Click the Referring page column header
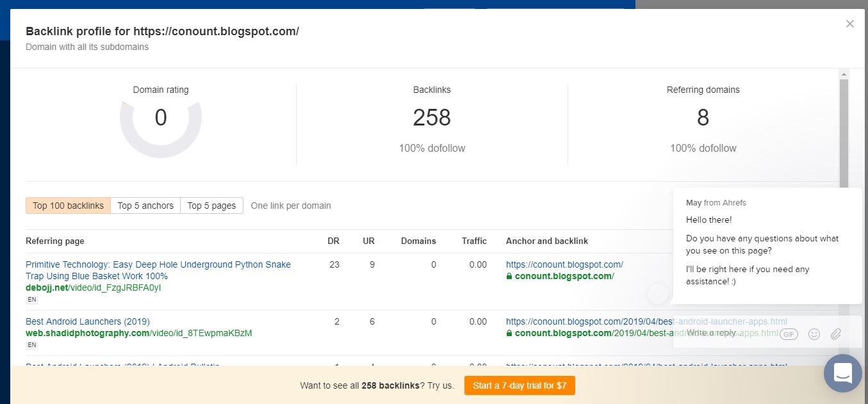The height and width of the screenshot is (404, 868). tap(55, 241)
